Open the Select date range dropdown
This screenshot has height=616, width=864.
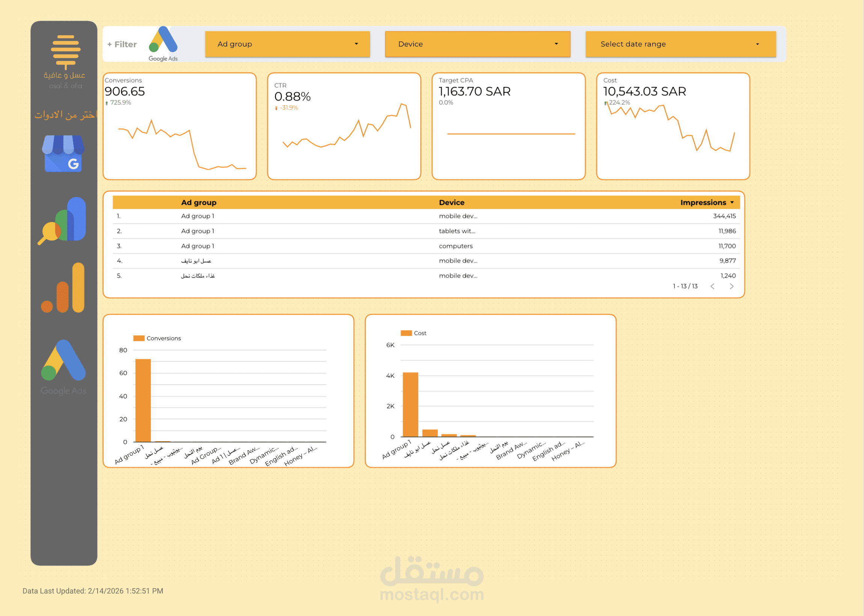(x=680, y=44)
